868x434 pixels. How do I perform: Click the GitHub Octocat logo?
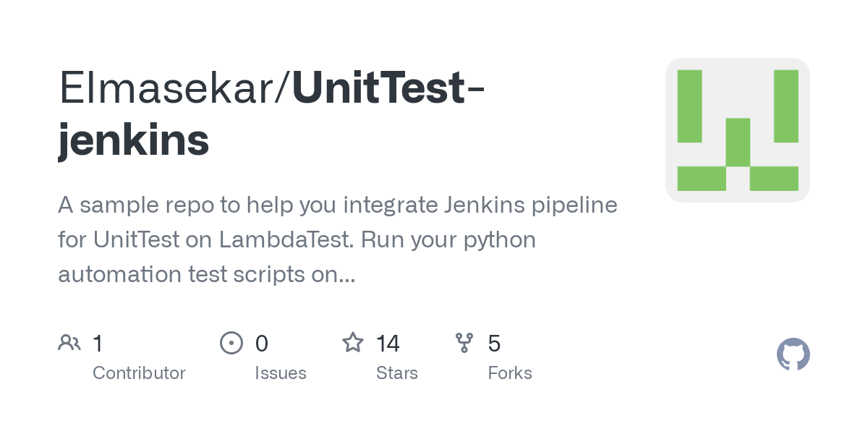coord(793,354)
